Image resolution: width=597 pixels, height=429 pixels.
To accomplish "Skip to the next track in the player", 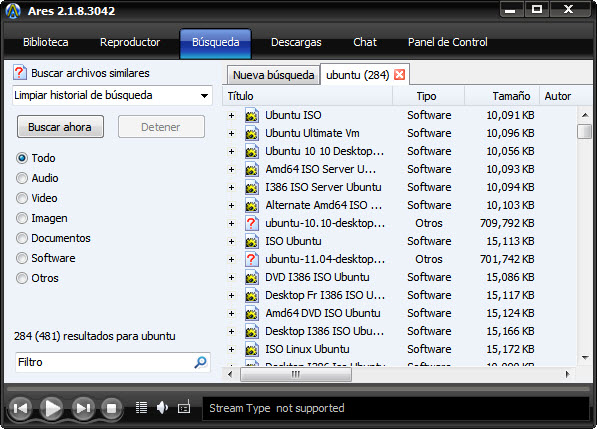I will tap(83, 408).
